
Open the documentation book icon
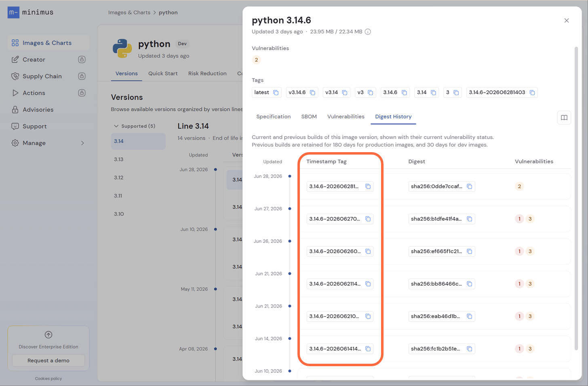[564, 118]
